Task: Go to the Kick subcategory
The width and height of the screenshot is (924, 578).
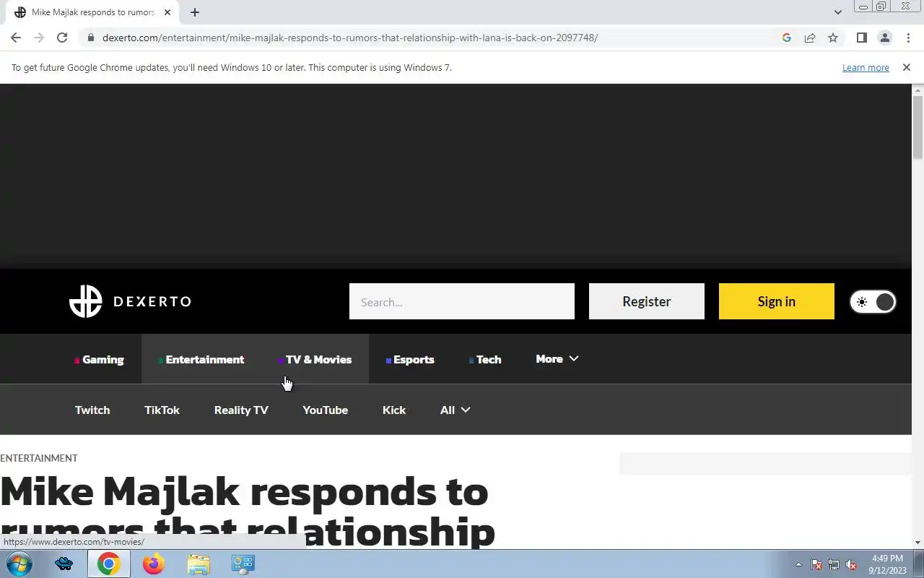Action: [x=394, y=410]
